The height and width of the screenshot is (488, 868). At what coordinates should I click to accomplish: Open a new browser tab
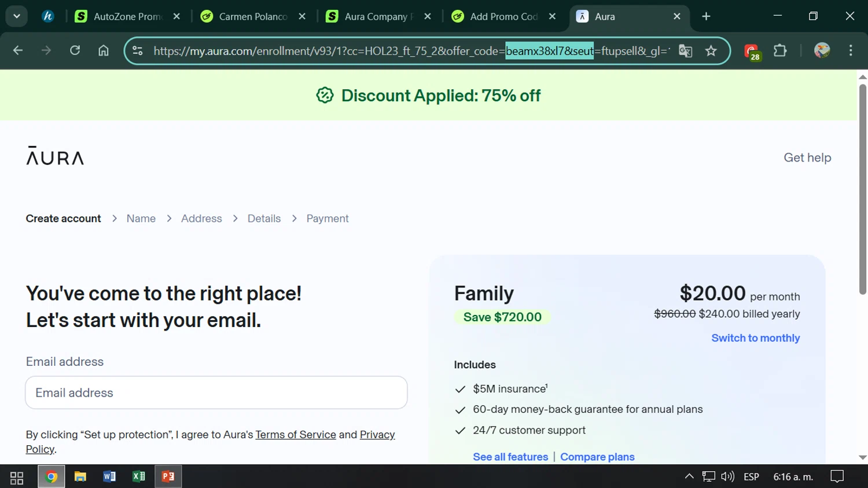706,16
